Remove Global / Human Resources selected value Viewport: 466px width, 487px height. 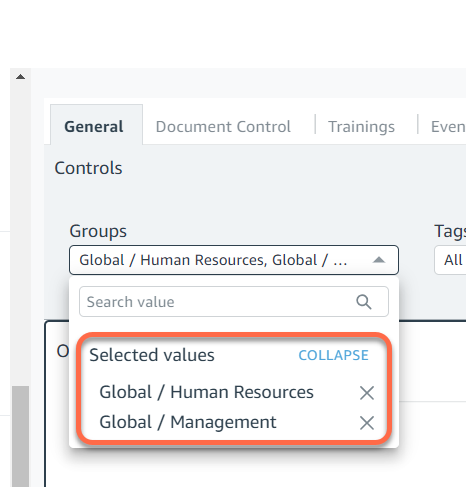[x=367, y=393]
